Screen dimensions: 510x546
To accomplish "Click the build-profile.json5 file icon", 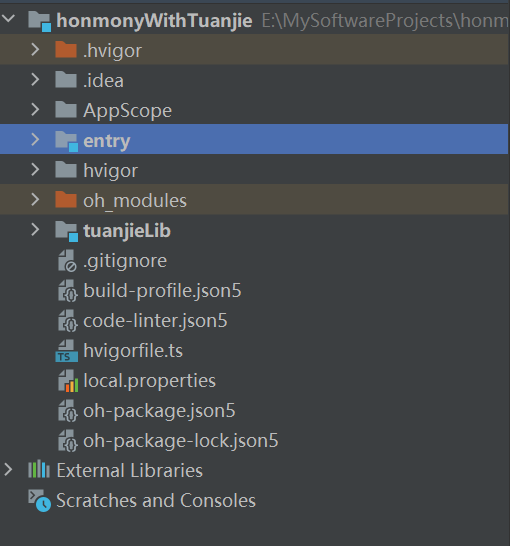I will pos(68,290).
